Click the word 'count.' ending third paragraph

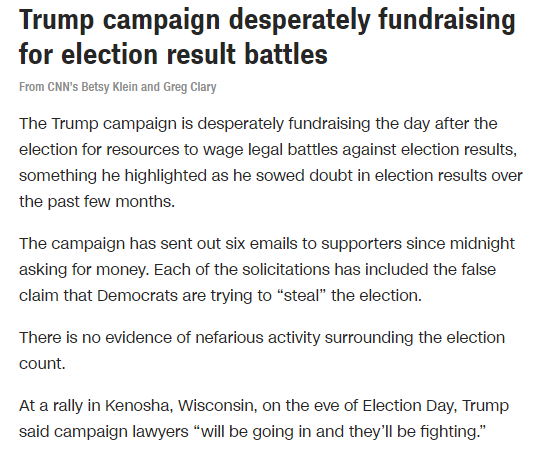[42, 364]
